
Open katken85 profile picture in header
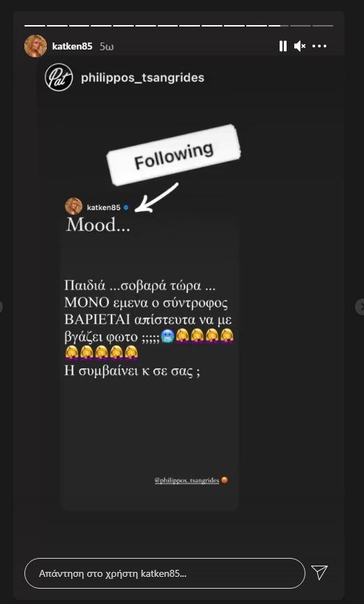click(36, 46)
